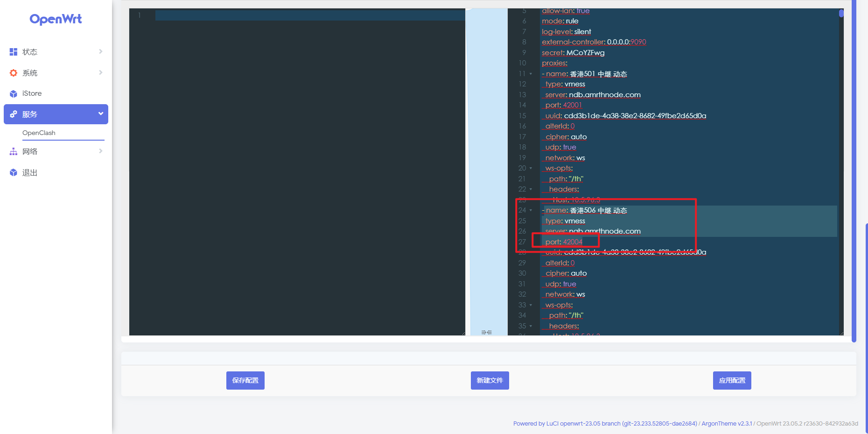Open the 状态 menu item
The height and width of the screenshot is (434, 868).
pyautogui.click(x=56, y=52)
